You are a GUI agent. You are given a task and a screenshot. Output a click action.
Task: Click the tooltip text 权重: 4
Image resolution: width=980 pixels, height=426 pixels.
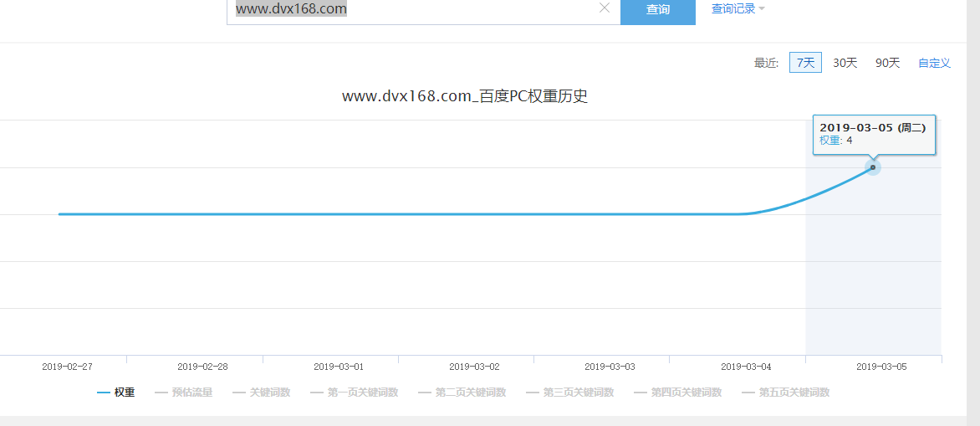click(x=836, y=140)
